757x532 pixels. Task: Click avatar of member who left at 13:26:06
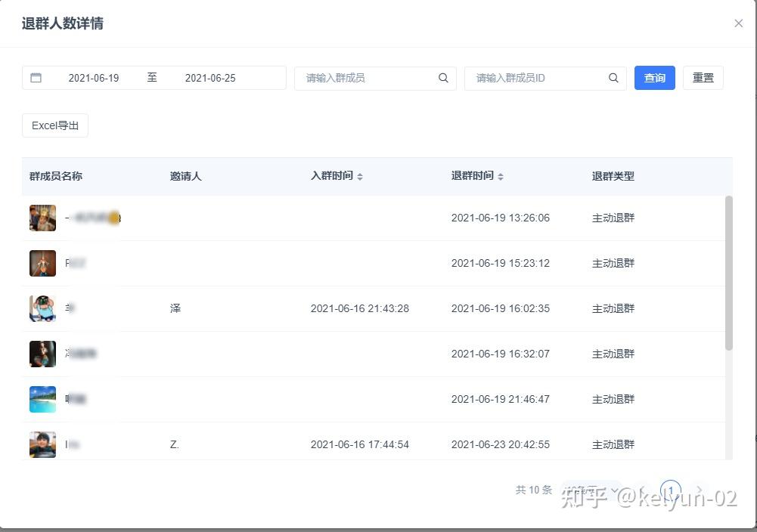pos(42,218)
